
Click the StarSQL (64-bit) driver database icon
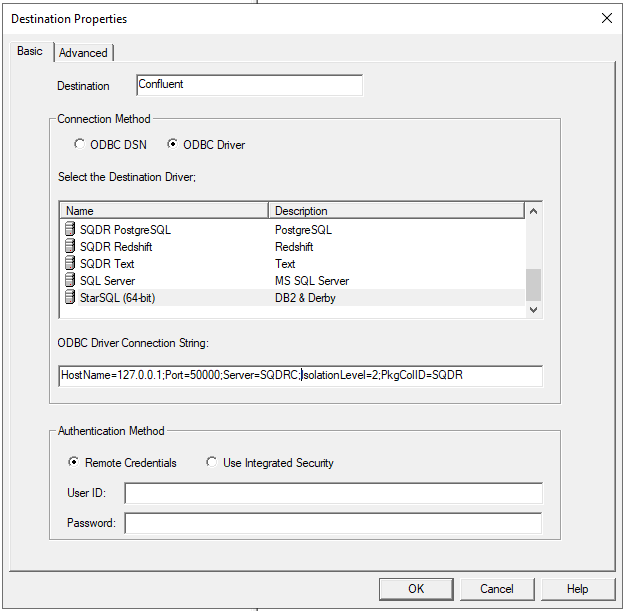tap(70, 298)
